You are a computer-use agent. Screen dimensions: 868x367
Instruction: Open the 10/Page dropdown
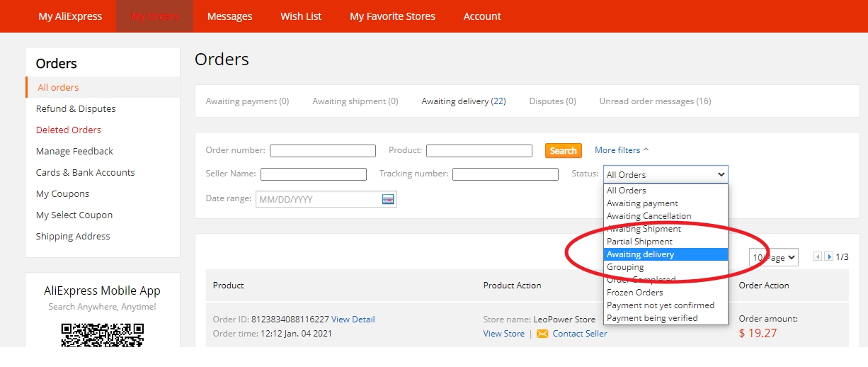pyautogui.click(x=773, y=257)
